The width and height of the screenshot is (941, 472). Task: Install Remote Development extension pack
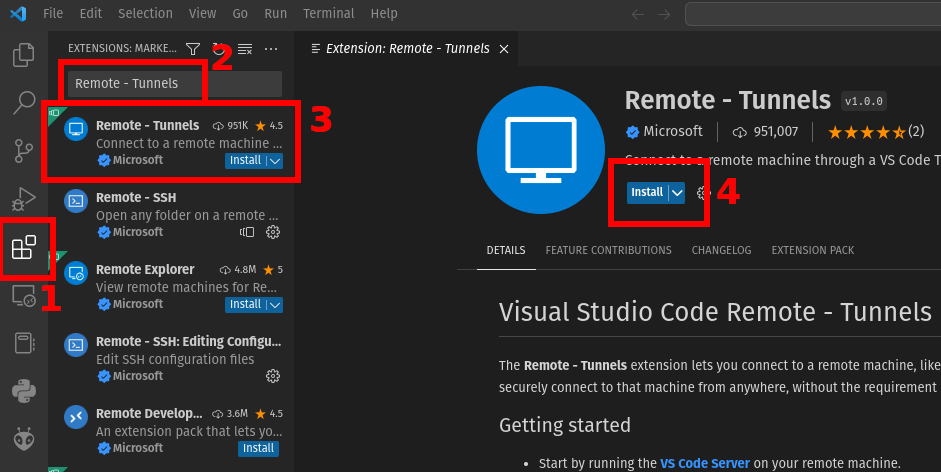[x=258, y=449]
